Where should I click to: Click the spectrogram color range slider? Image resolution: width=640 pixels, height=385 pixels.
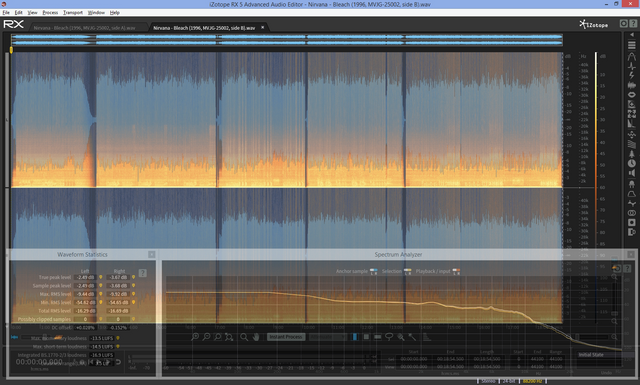coord(596,188)
